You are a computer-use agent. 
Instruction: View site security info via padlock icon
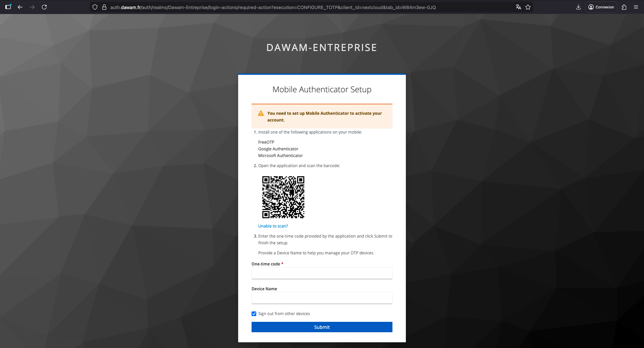point(104,7)
